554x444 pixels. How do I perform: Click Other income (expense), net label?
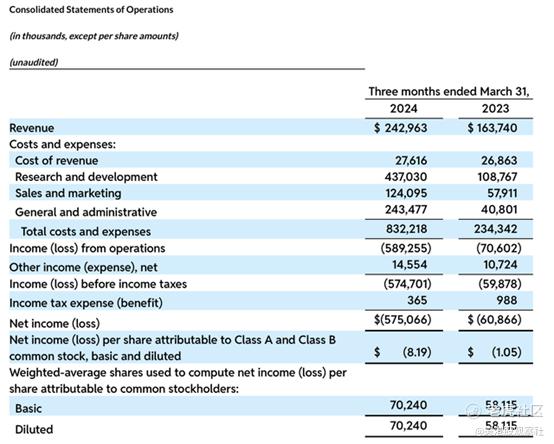(83, 267)
